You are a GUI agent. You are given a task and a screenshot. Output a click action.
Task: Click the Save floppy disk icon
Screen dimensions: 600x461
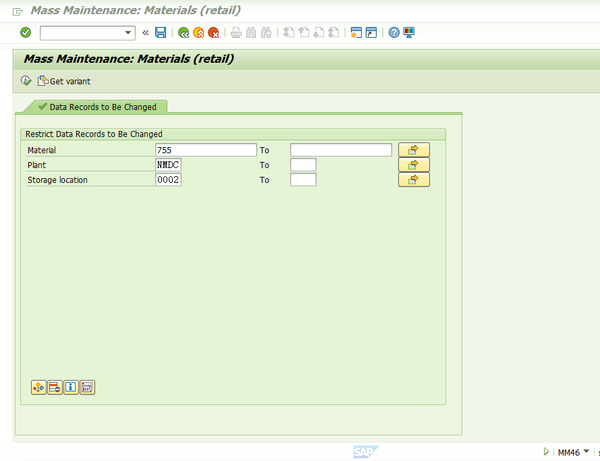click(x=160, y=33)
